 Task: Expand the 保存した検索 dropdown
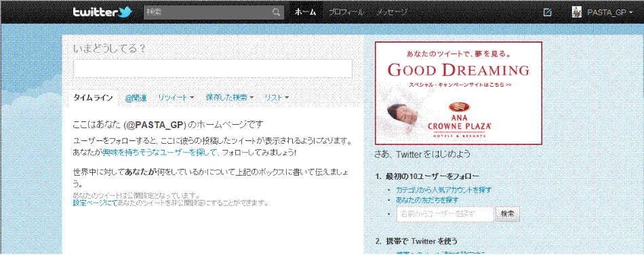tap(230, 98)
